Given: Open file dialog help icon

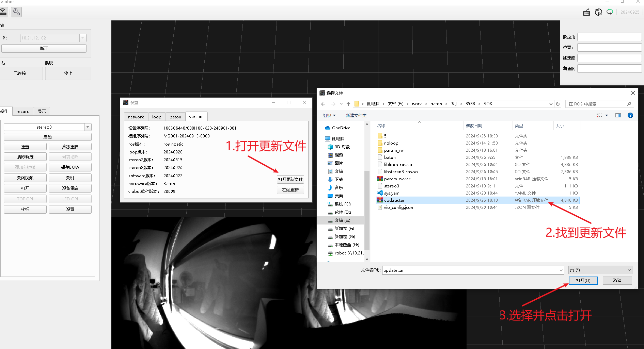Looking at the screenshot, I should click(630, 115).
